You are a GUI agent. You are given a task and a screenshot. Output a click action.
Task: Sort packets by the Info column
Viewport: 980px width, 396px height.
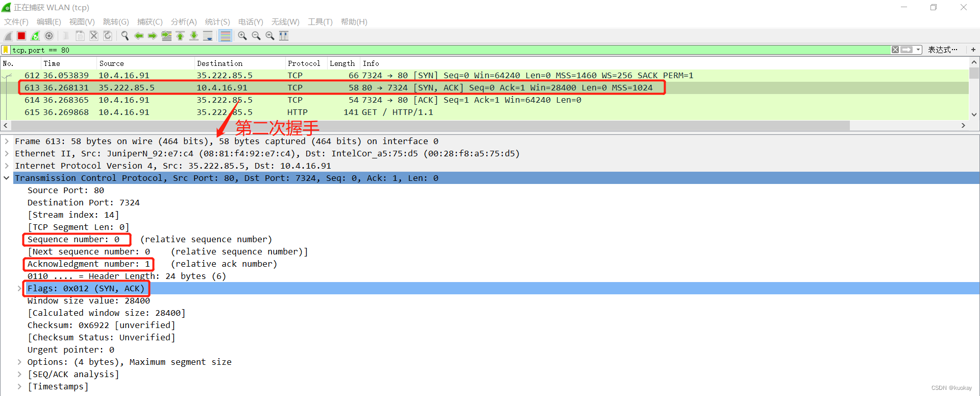click(x=664, y=63)
